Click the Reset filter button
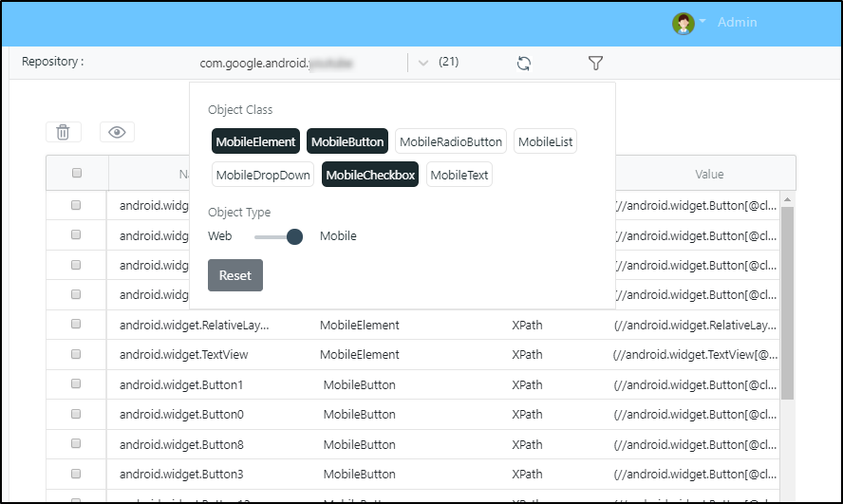The image size is (843, 504). [235, 275]
